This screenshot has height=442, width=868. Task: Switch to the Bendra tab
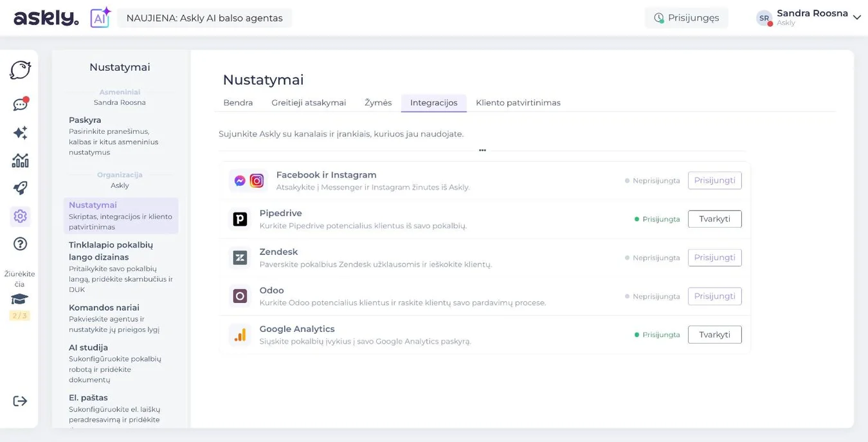point(238,103)
